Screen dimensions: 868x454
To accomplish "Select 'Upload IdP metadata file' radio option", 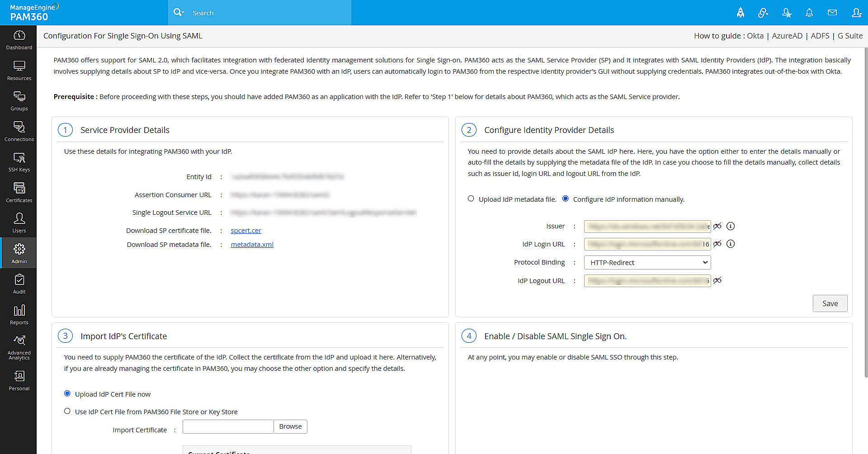I will coord(471,199).
